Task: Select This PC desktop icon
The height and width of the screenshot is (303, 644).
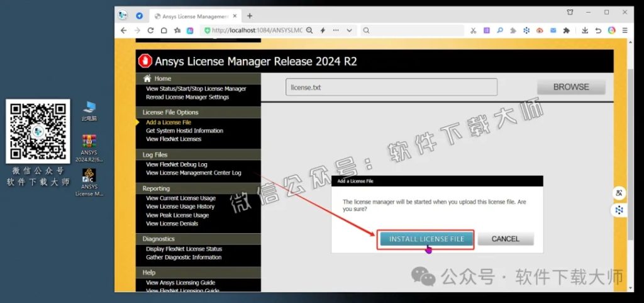Action: coord(89,111)
